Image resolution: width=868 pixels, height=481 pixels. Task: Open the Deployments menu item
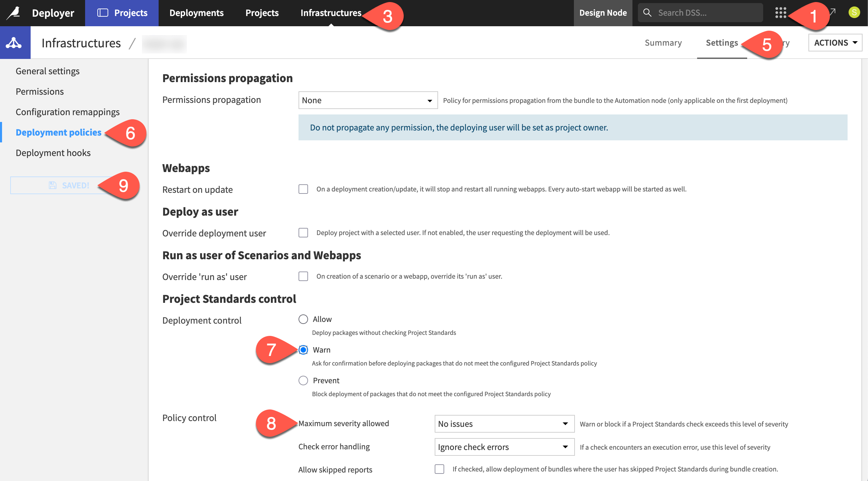click(197, 13)
